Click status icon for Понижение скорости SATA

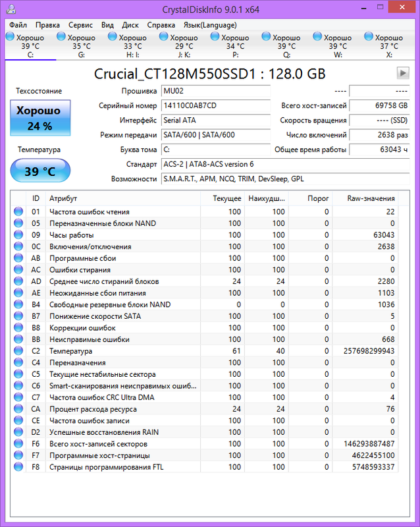pyautogui.click(x=18, y=316)
